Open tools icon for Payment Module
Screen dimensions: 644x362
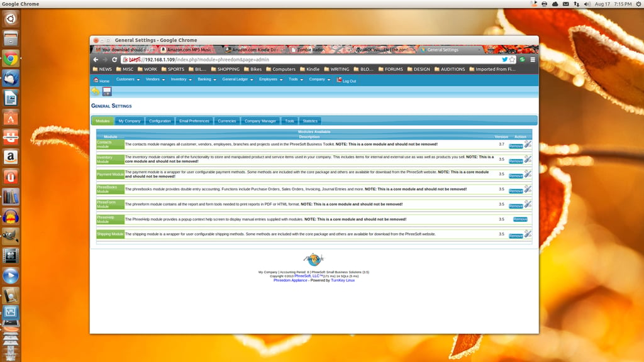point(528,174)
